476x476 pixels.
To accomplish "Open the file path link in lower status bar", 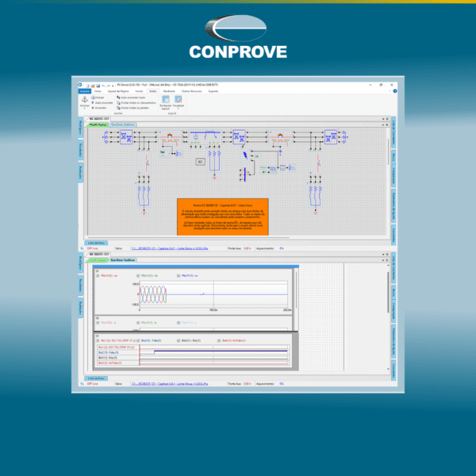I will coord(170,384).
